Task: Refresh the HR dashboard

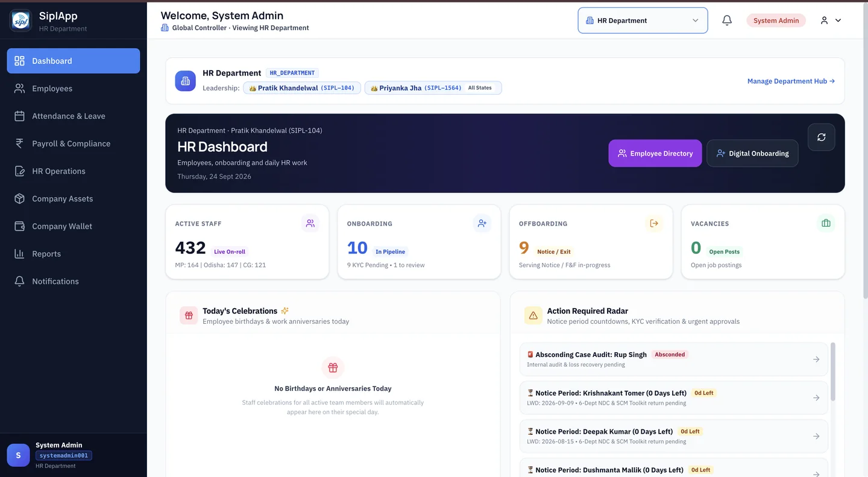Action: click(821, 137)
